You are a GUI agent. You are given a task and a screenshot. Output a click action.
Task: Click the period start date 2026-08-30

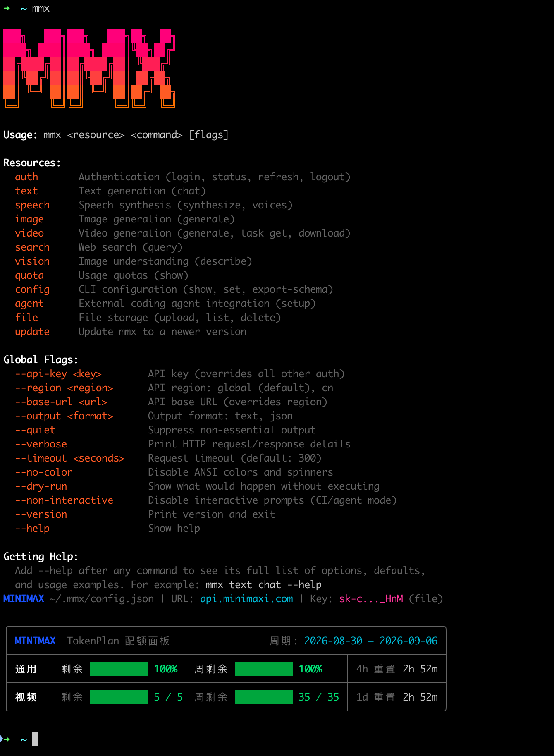tap(333, 641)
